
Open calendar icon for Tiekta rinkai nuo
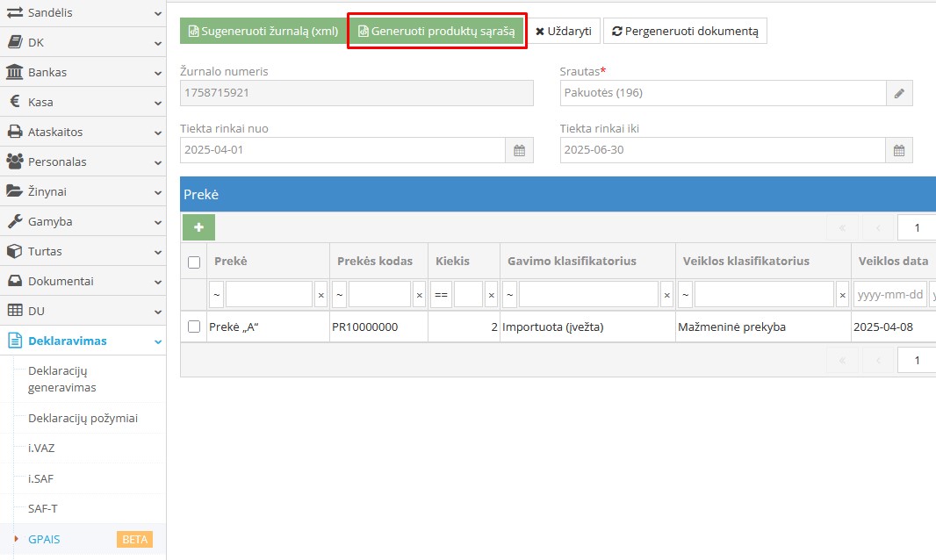[519, 150]
